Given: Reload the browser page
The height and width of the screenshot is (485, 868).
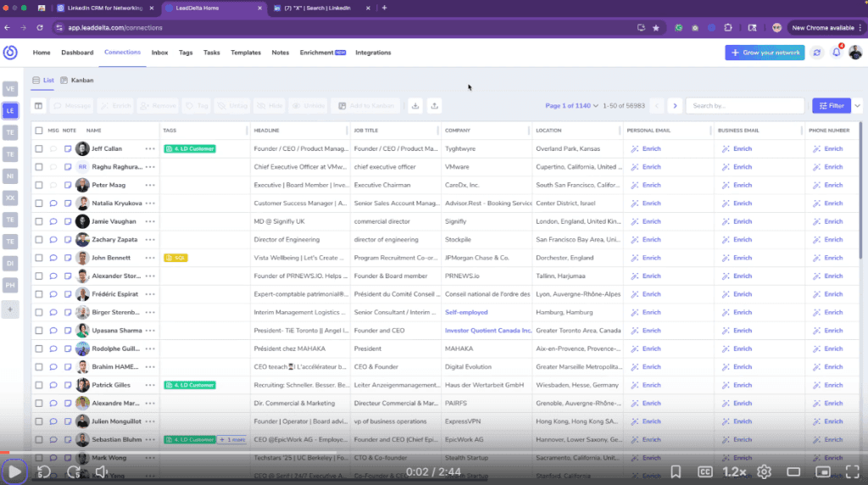Looking at the screenshot, I should [x=40, y=28].
